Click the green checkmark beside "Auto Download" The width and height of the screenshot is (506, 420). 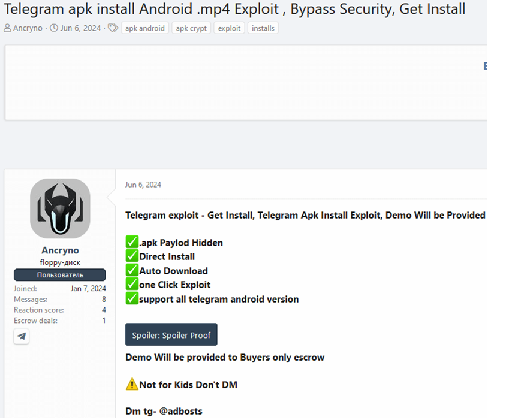tap(132, 271)
